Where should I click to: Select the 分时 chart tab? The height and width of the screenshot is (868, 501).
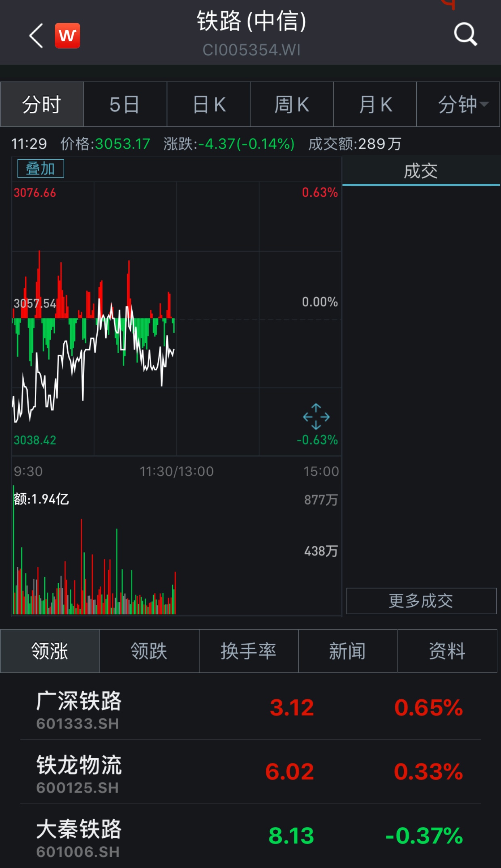tap(42, 104)
